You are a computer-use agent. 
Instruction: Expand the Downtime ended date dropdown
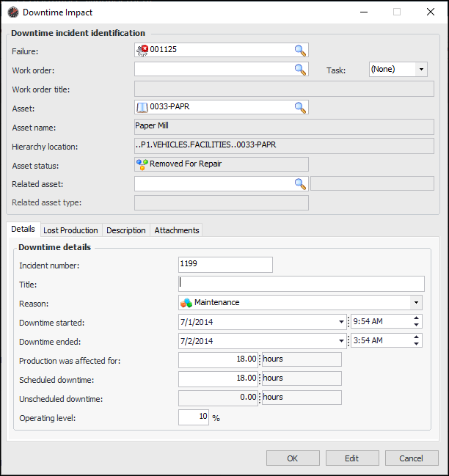coord(340,340)
